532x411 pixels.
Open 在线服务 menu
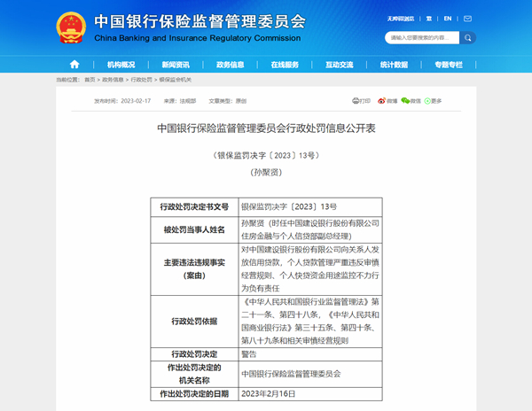pos(285,65)
